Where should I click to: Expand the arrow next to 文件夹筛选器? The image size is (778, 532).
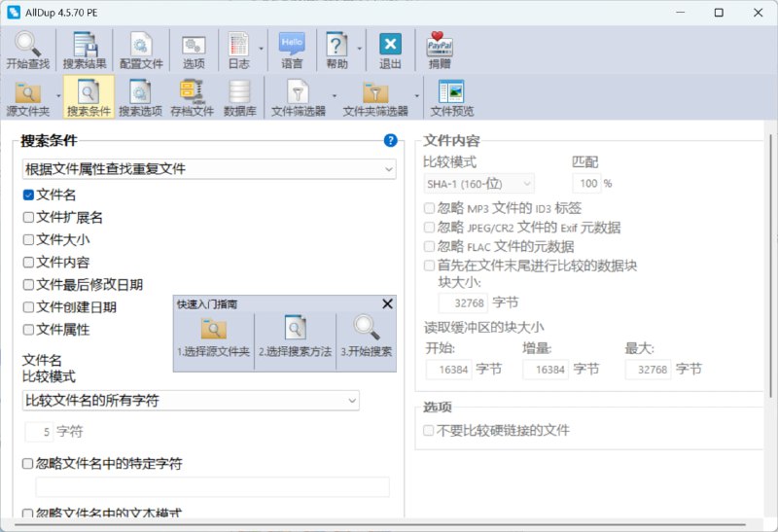click(x=417, y=95)
